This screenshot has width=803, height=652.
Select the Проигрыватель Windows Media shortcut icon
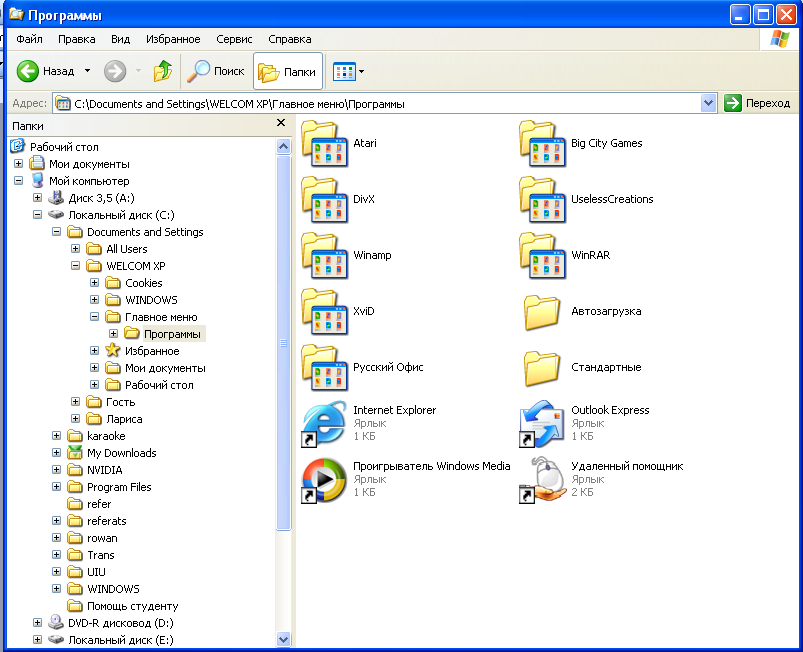click(324, 480)
